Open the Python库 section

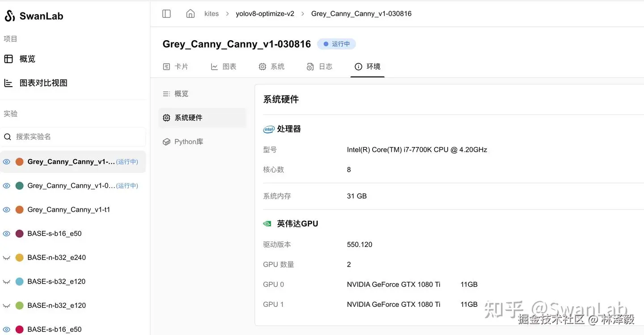tap(202, 142)
